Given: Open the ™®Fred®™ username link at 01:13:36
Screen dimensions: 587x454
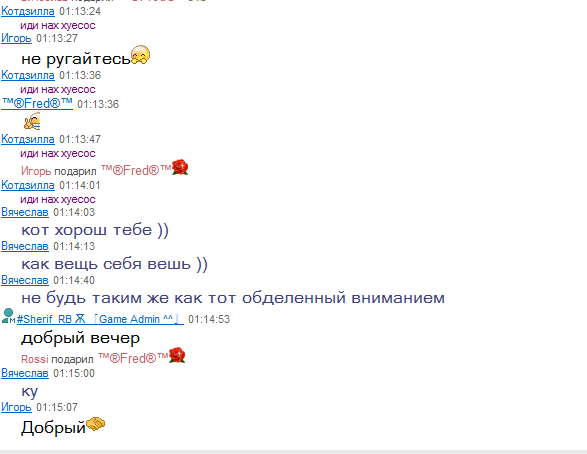Looking at the screenshot, I should click(37, 104).
